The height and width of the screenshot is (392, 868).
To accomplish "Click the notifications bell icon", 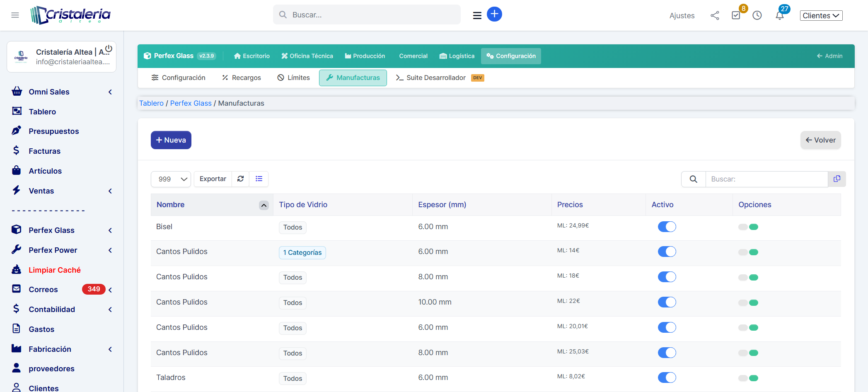I will [x=779, y=16].
